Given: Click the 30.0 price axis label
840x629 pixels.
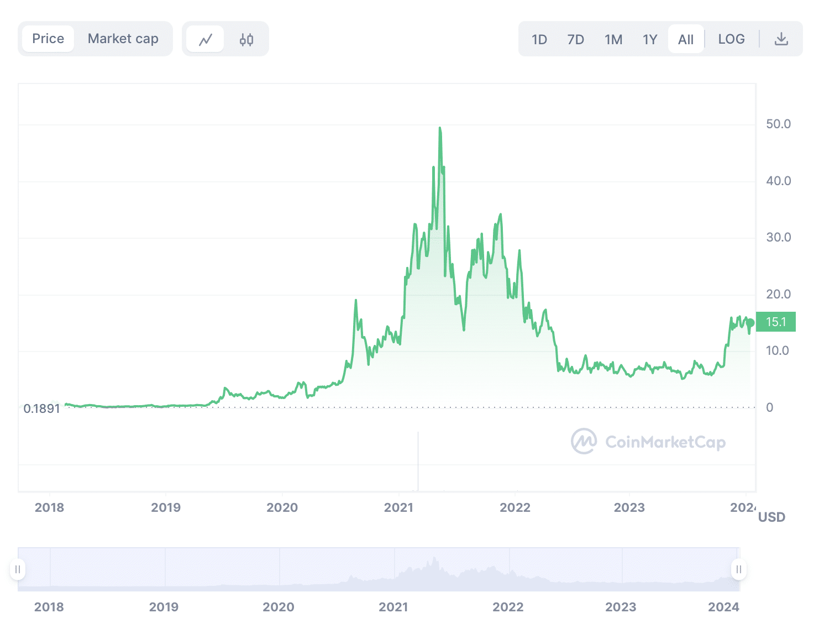Looking at the screenshot, I should coord(778,237).
